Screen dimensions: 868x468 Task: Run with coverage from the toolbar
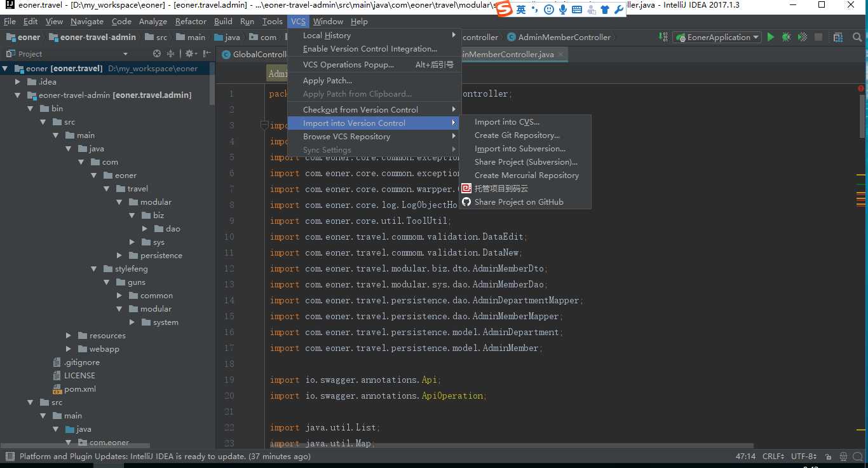pos(803,38)
